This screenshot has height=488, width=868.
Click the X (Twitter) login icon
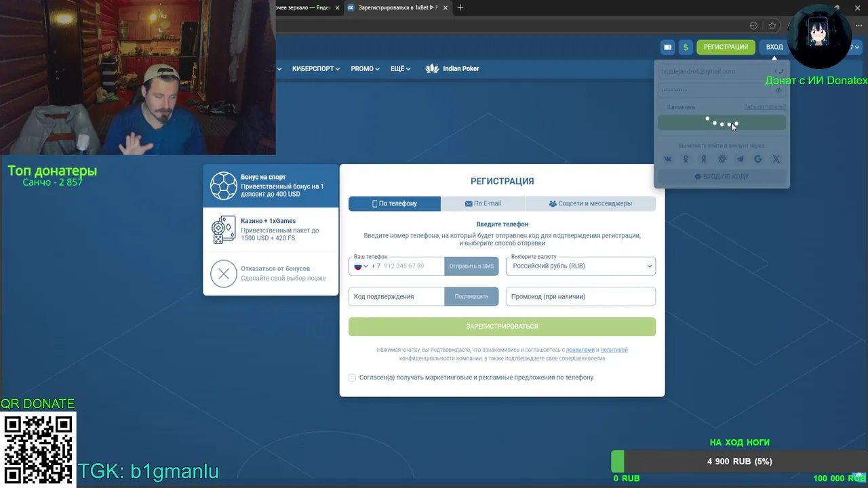776,159
